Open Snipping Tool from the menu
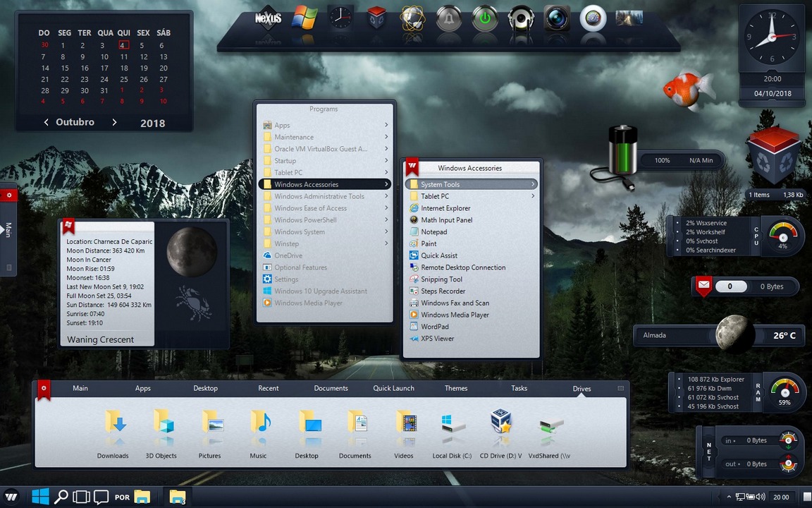This screenshot has height=508, width=812. (x=472, y=279)
